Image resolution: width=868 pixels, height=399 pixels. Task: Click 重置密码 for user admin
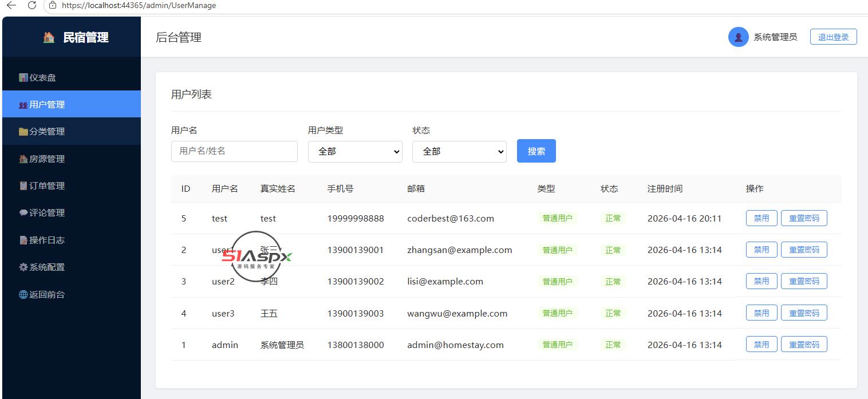(x=804, y=345)
